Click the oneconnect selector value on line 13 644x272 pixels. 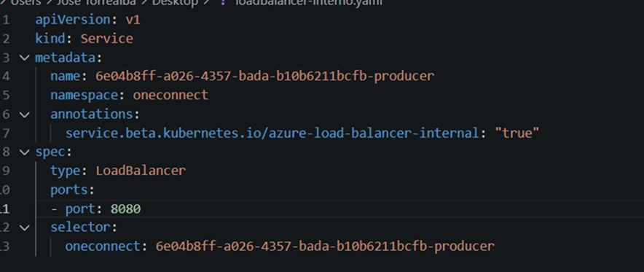point(325,246)
